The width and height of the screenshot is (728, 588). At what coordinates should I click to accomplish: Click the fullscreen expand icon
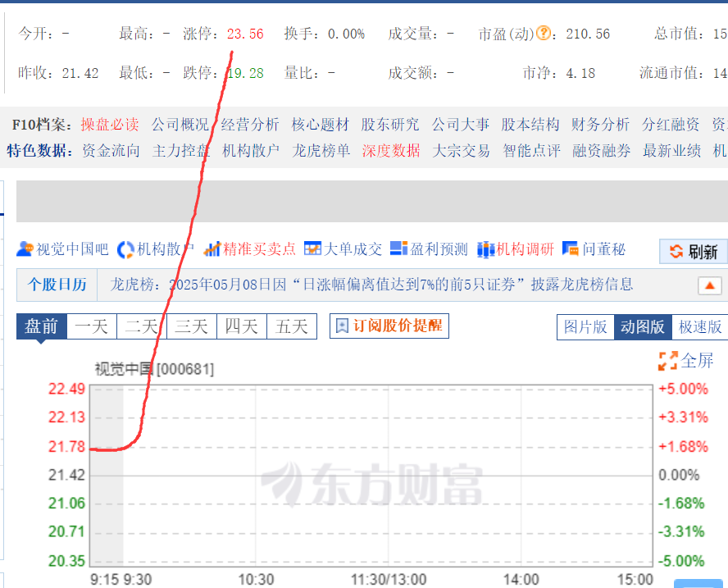tap(667, 361)
